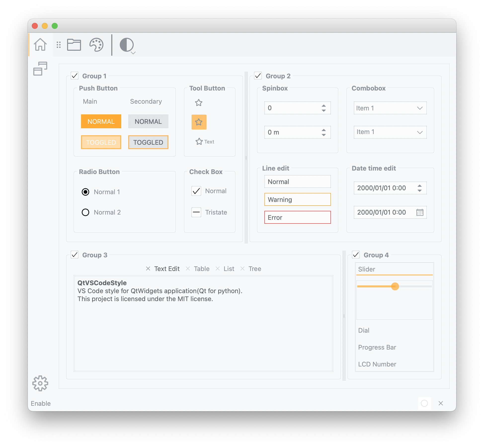Click the stacked windows sidebar icon
Screen dimensions: 484x448
pos(40,69)
